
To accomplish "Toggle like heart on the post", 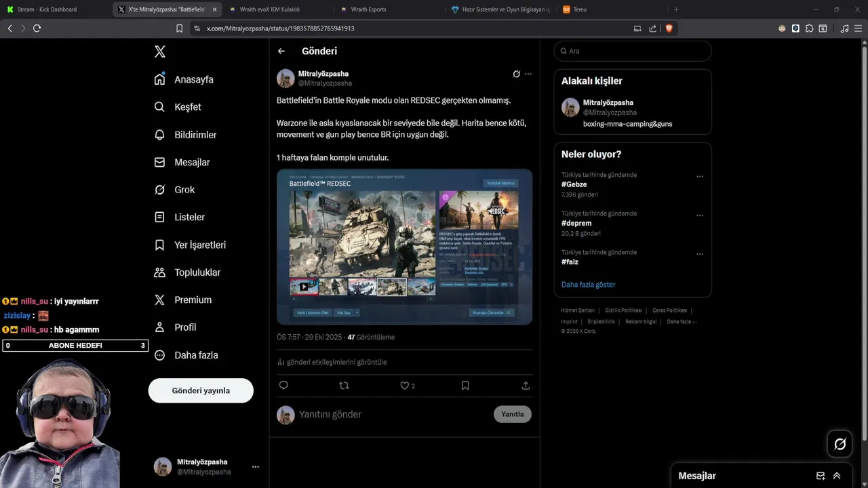I will click(405, 385).
